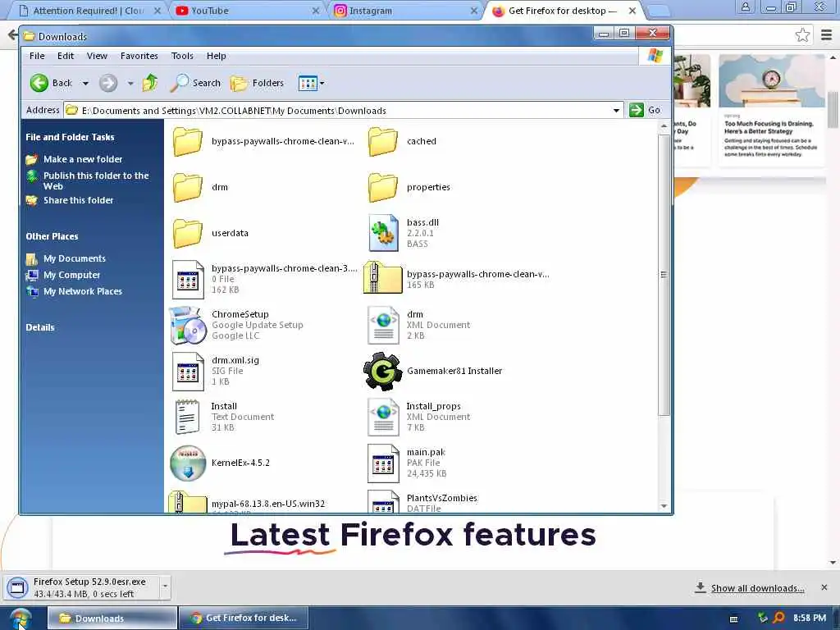Open the Help menu
Screen dimensions: 840x630
(x=217, y=56)
